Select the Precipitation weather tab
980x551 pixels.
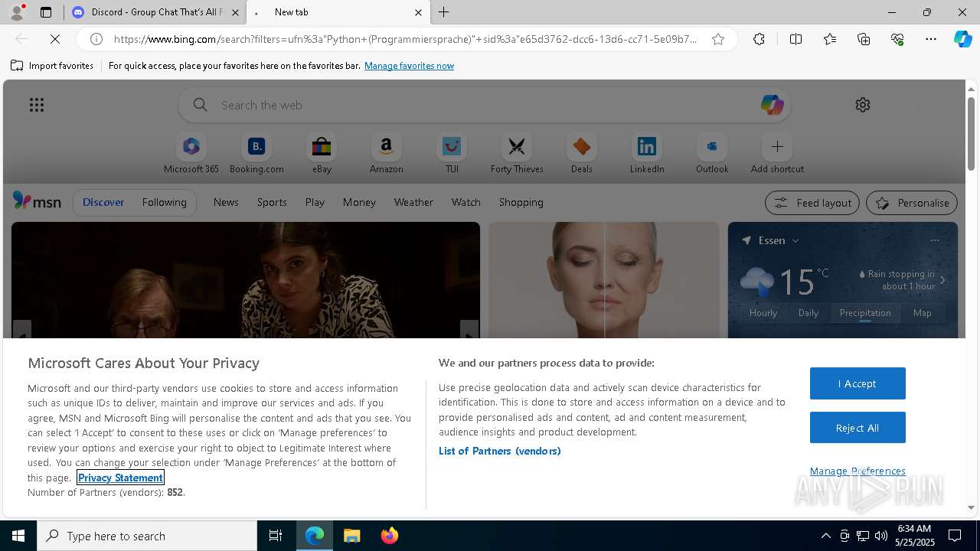865,312
